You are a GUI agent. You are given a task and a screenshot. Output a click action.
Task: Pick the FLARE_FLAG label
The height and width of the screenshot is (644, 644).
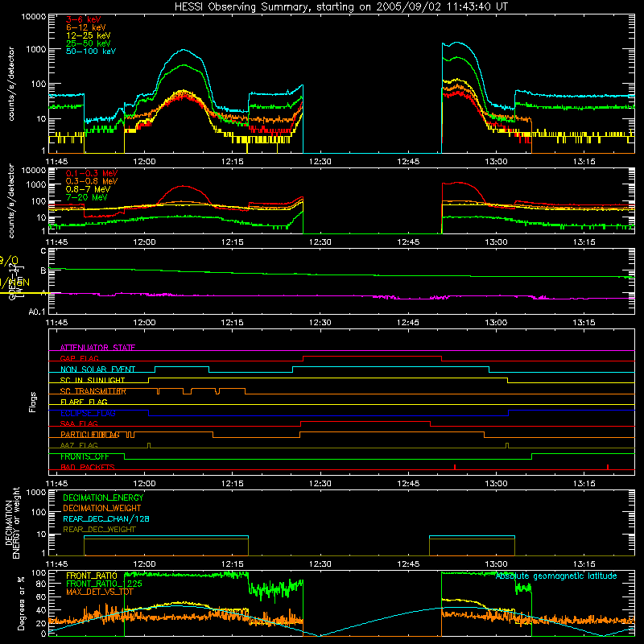click(x=84, y=402)
